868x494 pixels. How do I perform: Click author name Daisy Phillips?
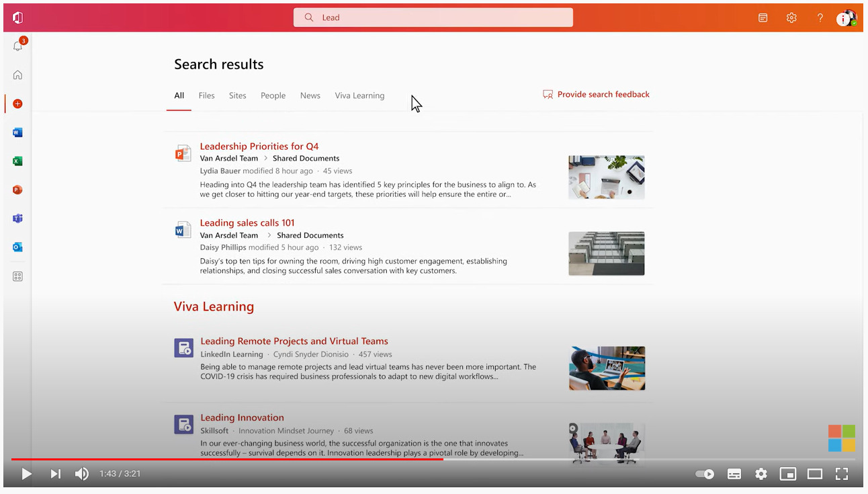(x=223, y=248)
